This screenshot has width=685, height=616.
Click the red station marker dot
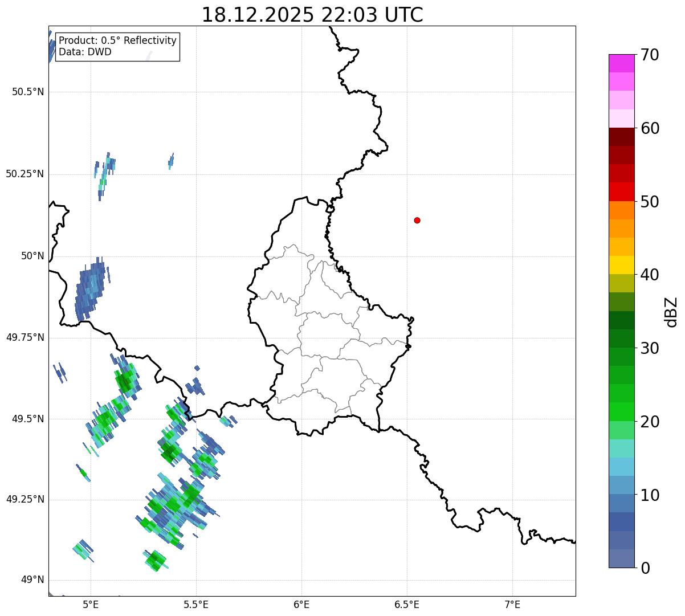(417, 220)
